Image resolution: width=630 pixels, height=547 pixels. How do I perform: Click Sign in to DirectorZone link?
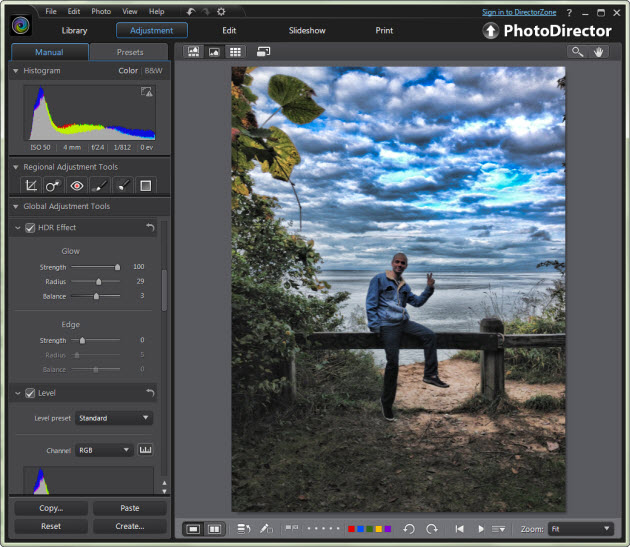521,12
